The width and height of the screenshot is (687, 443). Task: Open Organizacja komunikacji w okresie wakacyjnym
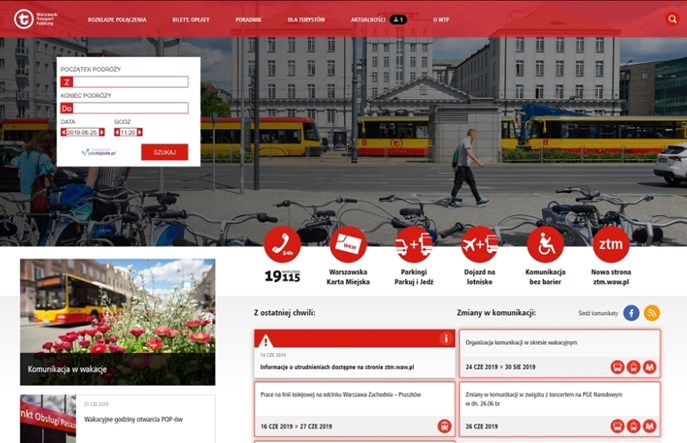click(521, 342)
